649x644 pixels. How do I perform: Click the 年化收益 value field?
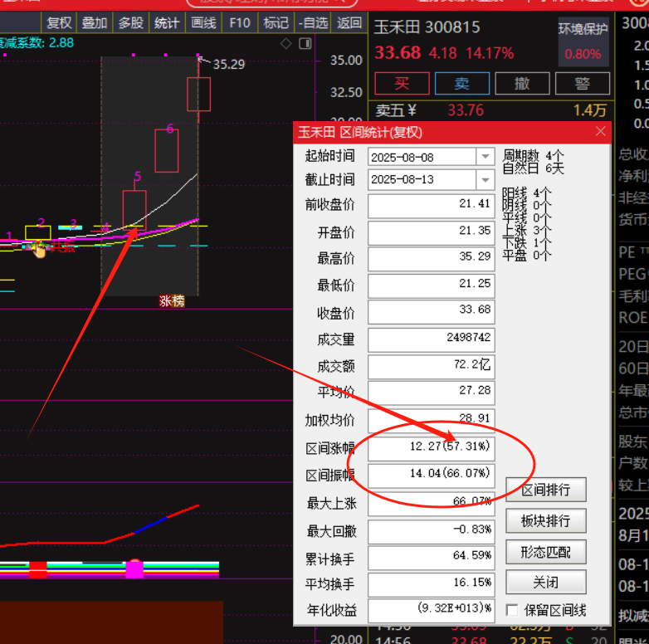[432, 611]
